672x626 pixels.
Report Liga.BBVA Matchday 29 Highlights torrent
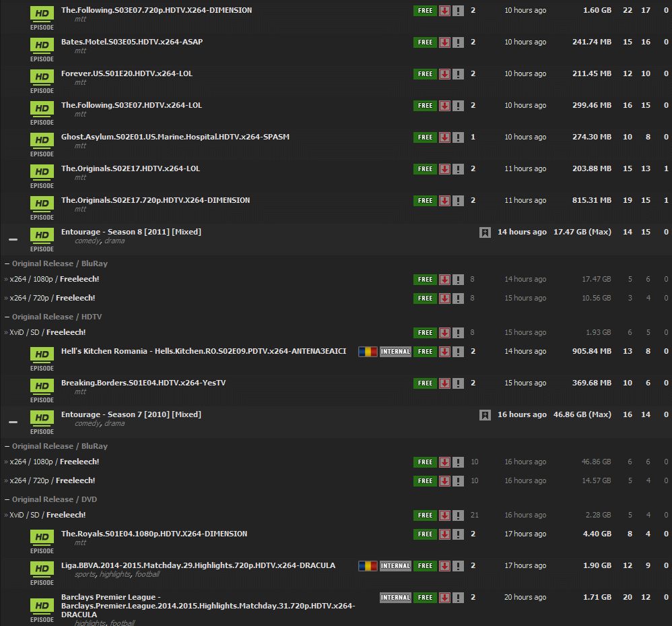click(458, 567)
